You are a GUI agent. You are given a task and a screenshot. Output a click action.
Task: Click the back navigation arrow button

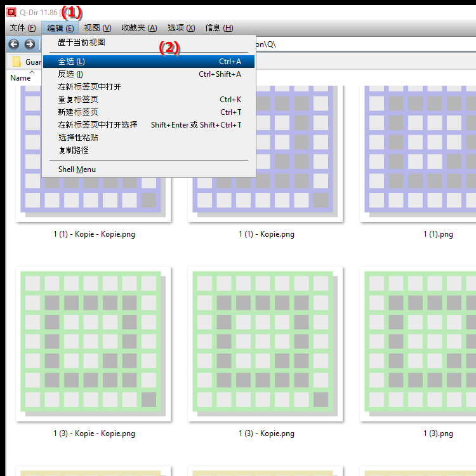(13, 44)
